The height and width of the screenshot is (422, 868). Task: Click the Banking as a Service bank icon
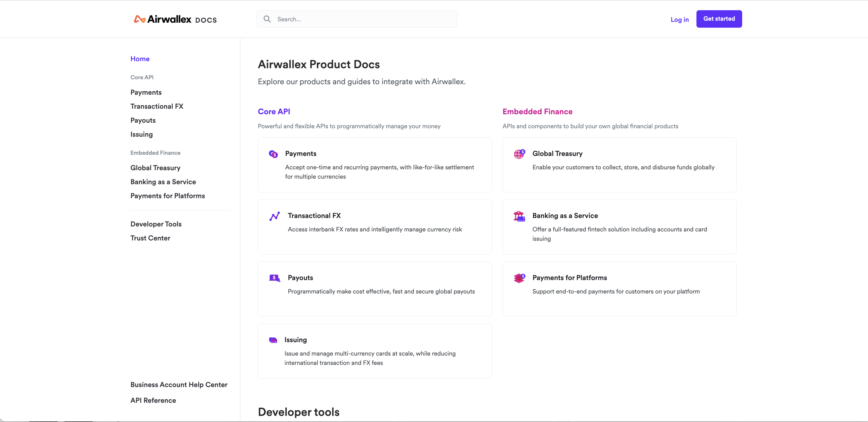[519, 216]
